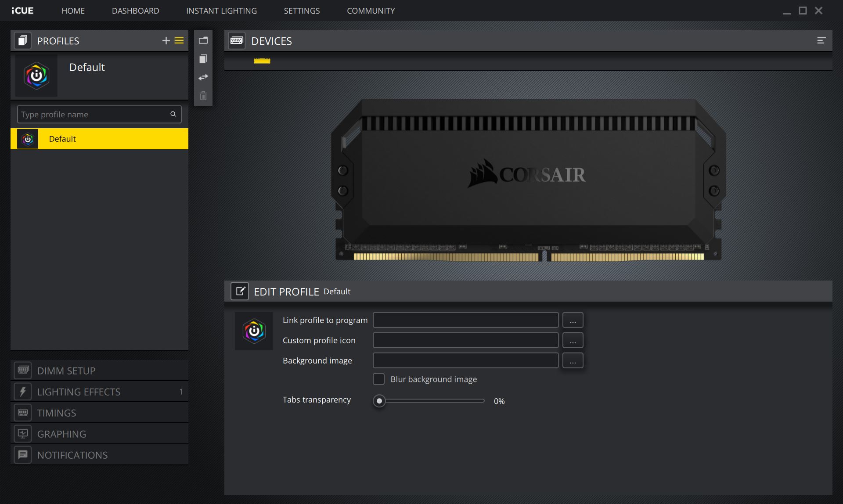The height and width of the screenshot is (504, 843).
Task: Click the trash delete profile icon
Action: tap(203, 96)
